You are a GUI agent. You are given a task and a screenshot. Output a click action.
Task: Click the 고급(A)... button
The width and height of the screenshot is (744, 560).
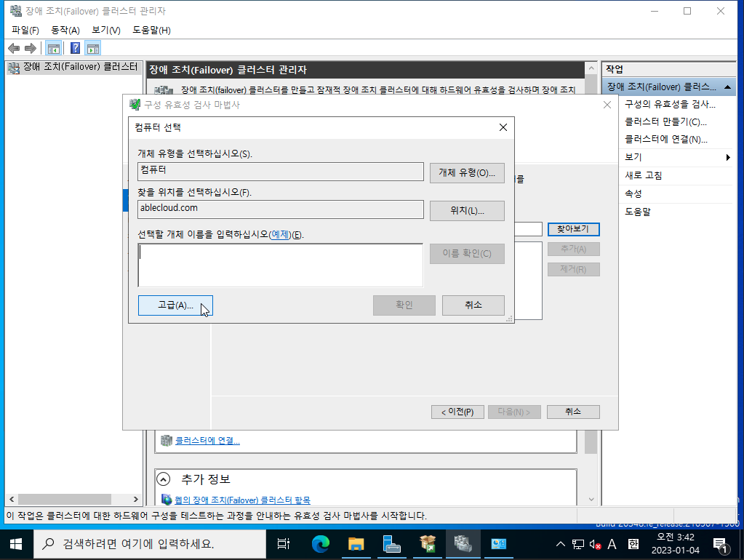point(175,305)
